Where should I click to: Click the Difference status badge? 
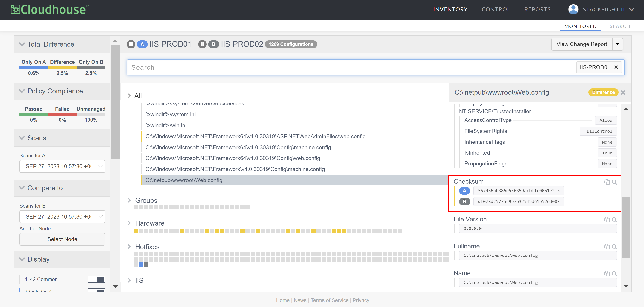603,93
